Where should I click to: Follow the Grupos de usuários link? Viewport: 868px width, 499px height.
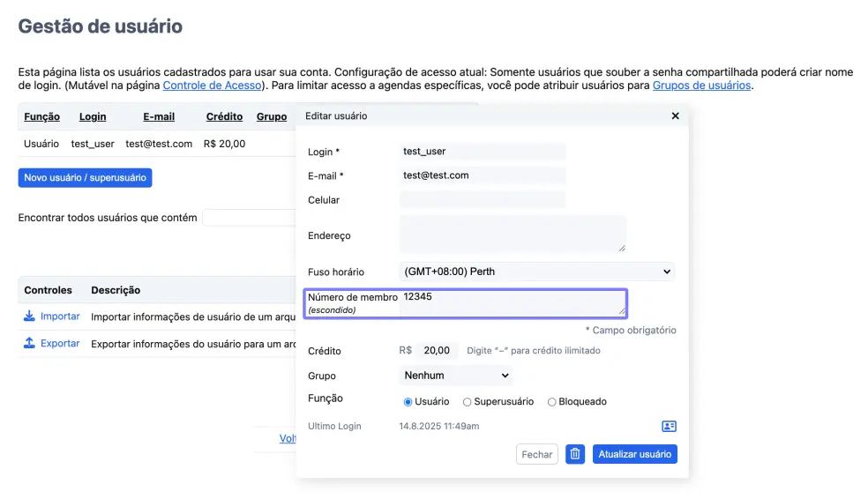pyautogui.click(x=701, y=86)
